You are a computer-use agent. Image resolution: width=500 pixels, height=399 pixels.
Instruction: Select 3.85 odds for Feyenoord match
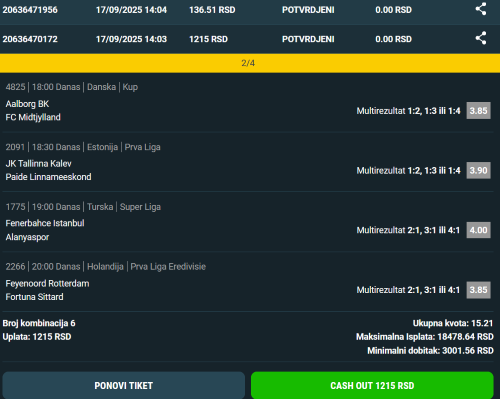pos(478,290)
